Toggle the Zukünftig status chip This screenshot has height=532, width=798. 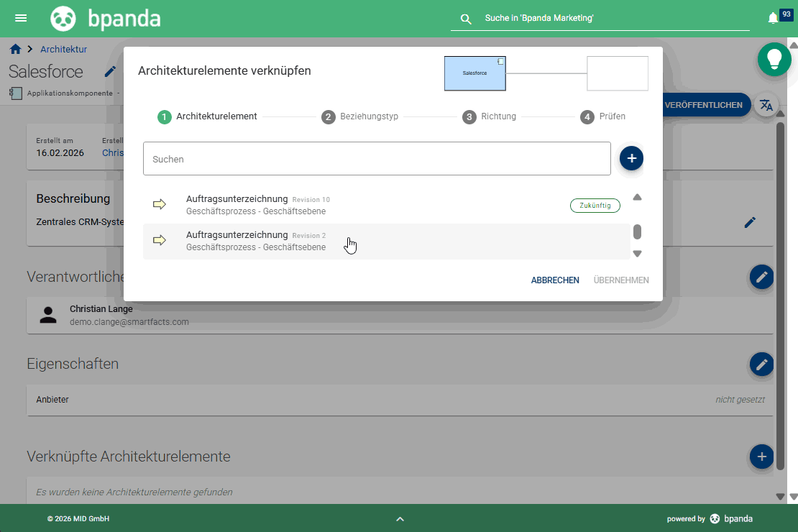[595, 205]
